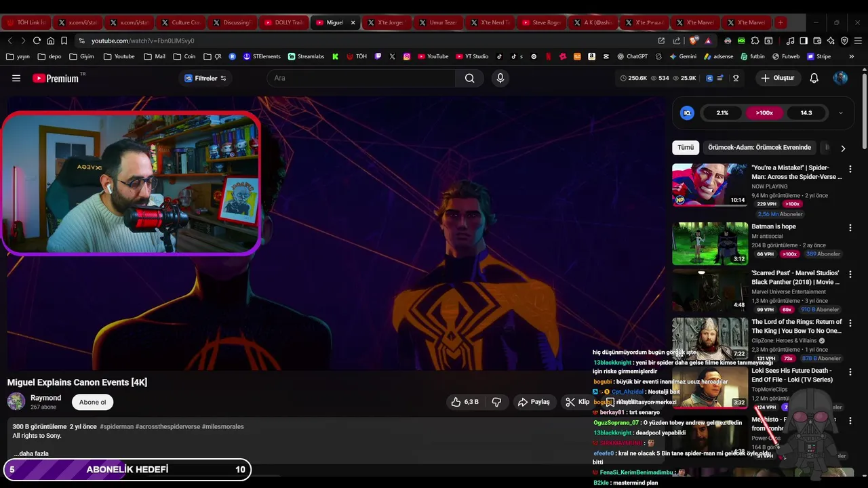Open a new browser tab
This screenshot has height=488, width=868.
(781, 22)
